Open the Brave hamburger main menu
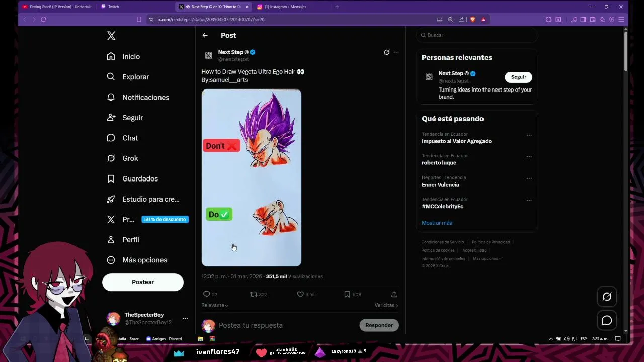 [621, 19]
